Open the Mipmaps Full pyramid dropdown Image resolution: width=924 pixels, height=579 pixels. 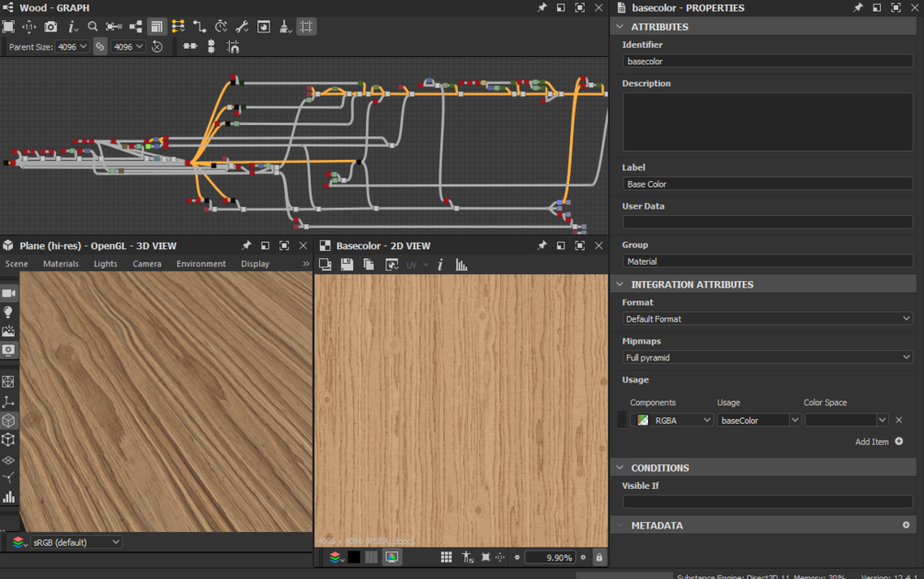tap(767, 358)
